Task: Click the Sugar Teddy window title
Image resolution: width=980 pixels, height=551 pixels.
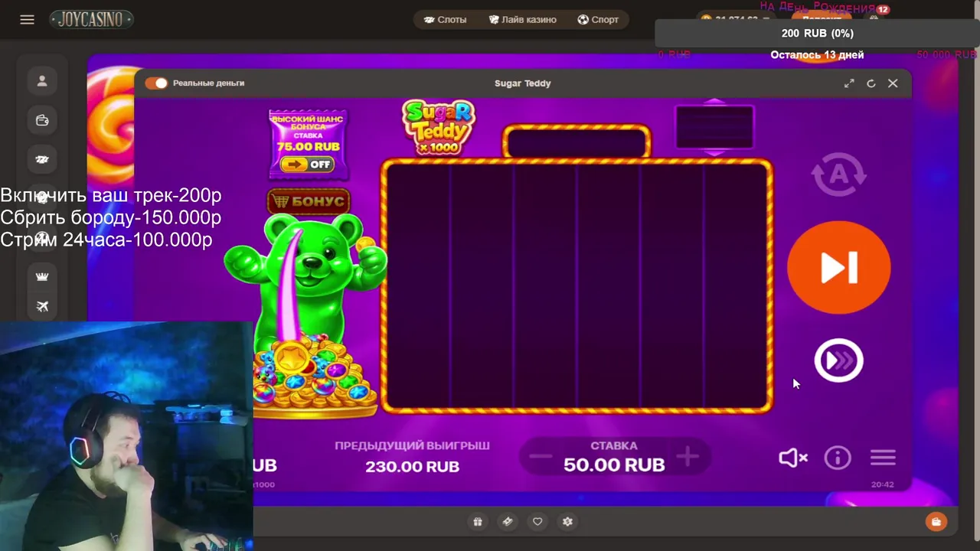Action: (x=523, y=83)
